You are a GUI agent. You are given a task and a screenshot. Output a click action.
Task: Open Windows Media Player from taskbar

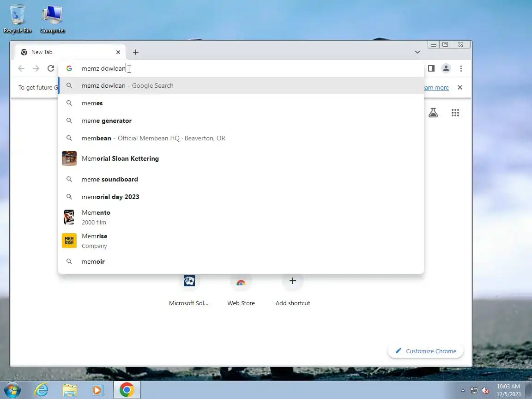[98, 390]
